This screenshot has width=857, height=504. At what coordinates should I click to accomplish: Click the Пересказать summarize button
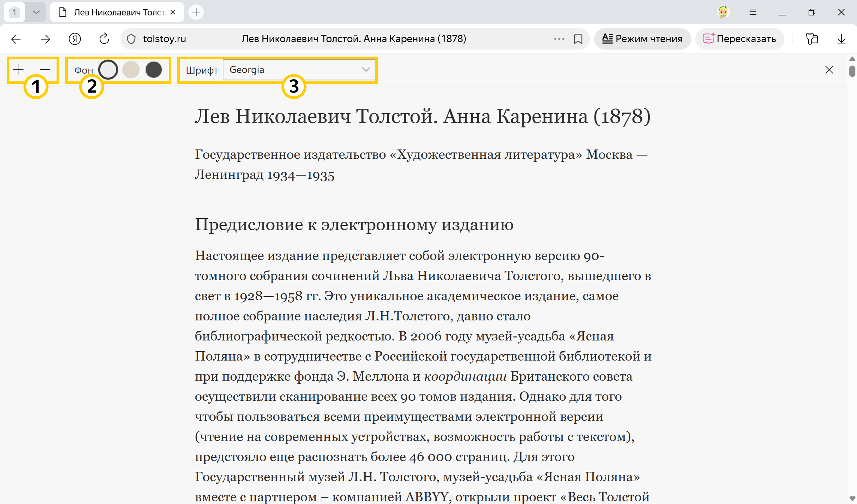739,39
